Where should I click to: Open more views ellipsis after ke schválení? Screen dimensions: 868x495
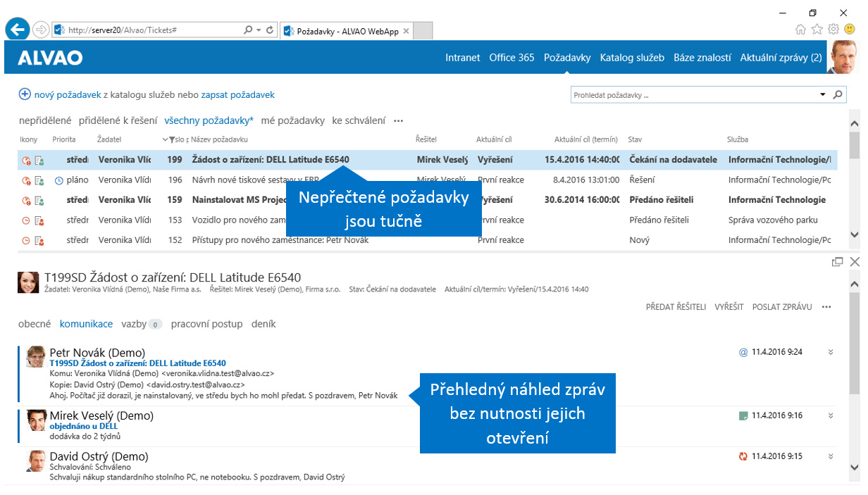399,121
